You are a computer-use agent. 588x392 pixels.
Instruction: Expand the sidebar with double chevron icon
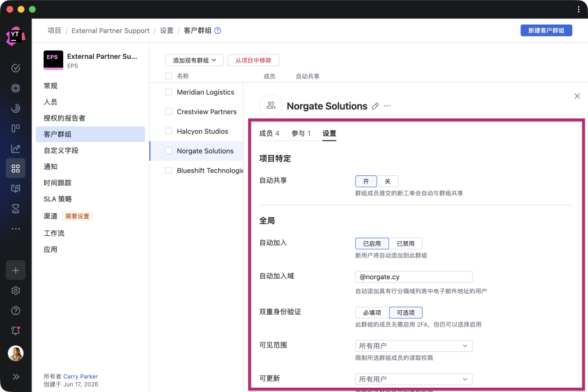click(15, 377)
